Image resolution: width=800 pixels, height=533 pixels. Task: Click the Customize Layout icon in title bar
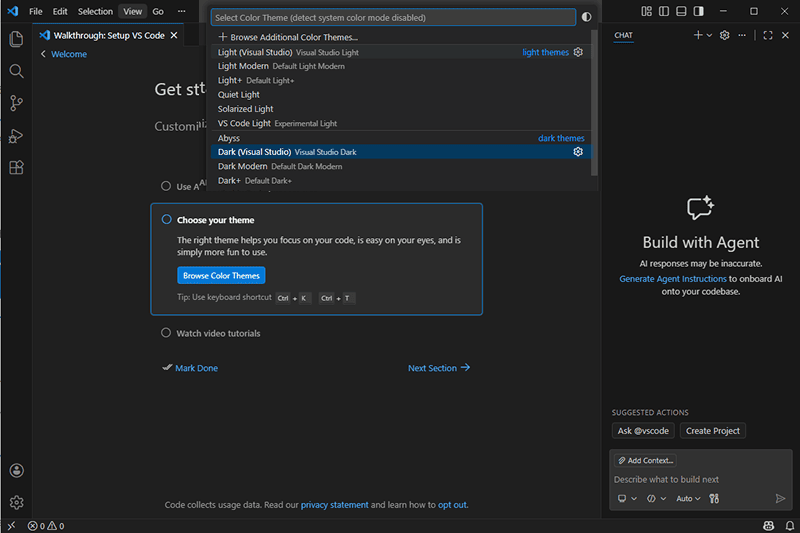click(646, 11)
